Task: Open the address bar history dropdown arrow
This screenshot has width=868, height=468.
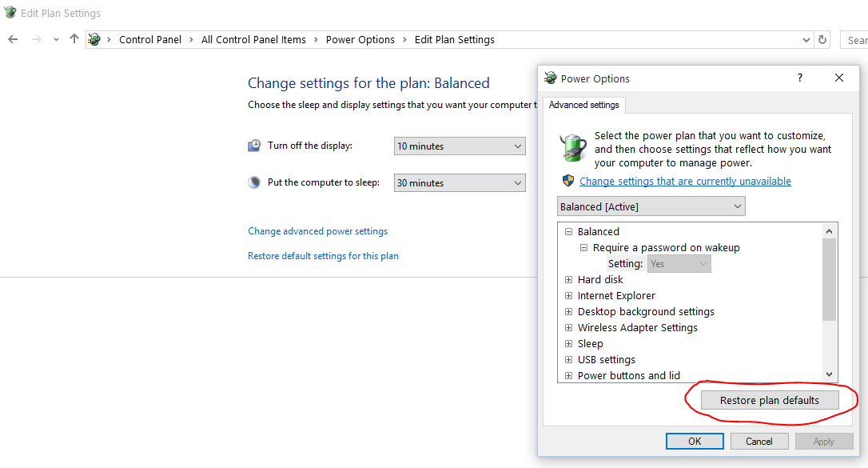Action: pos(806,39)
